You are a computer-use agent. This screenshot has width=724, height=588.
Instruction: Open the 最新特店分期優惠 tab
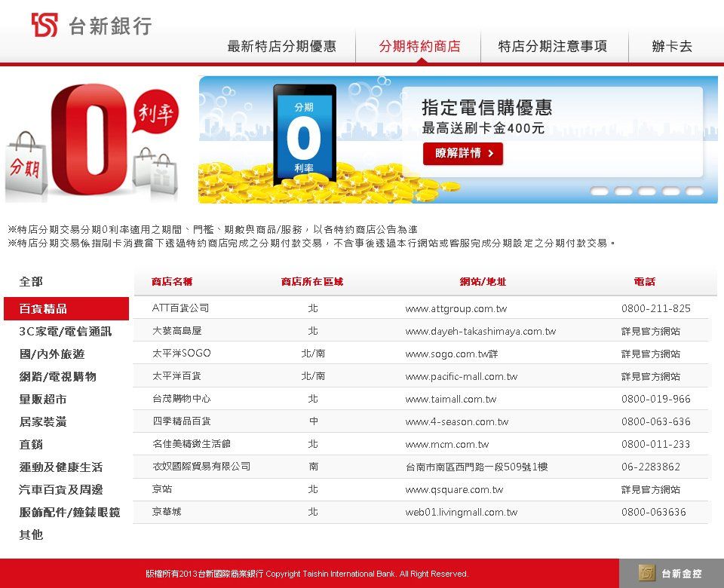click(281, 46)
